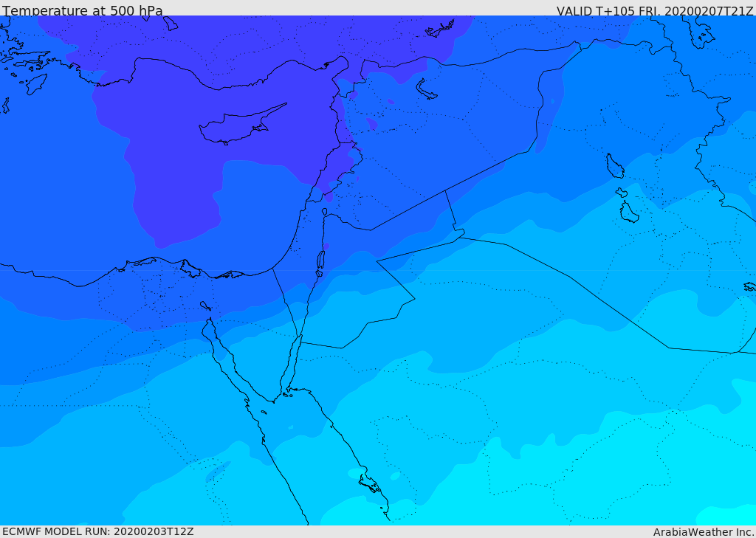Click the 'ArabiaWeather Inc' credit text

[x=703, y=532]
